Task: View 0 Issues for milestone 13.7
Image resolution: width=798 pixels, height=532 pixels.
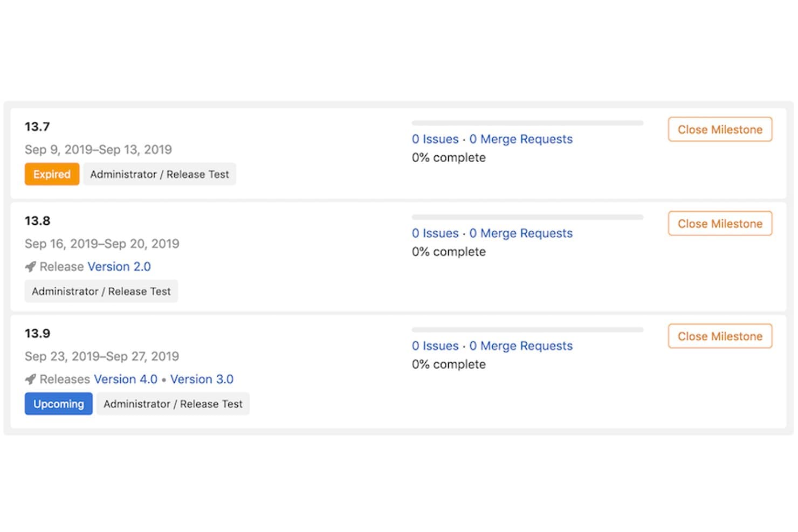Action: click(x=435, y=139)
